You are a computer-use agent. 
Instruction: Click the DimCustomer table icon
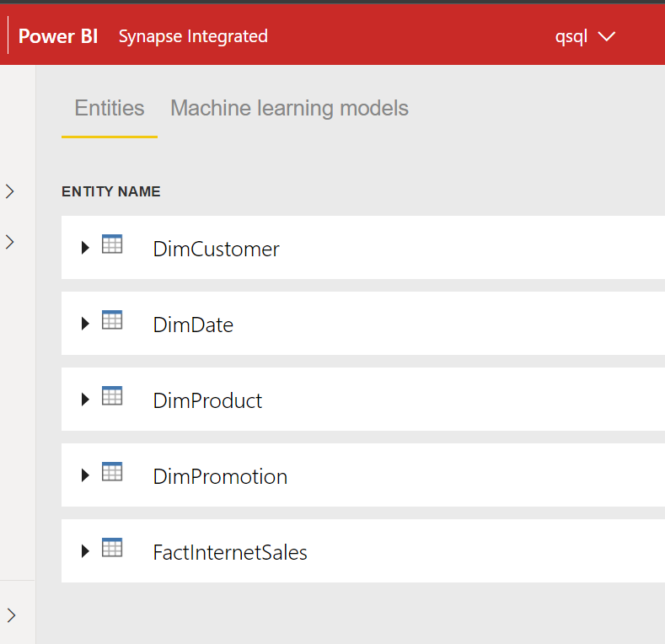(112, 244)
